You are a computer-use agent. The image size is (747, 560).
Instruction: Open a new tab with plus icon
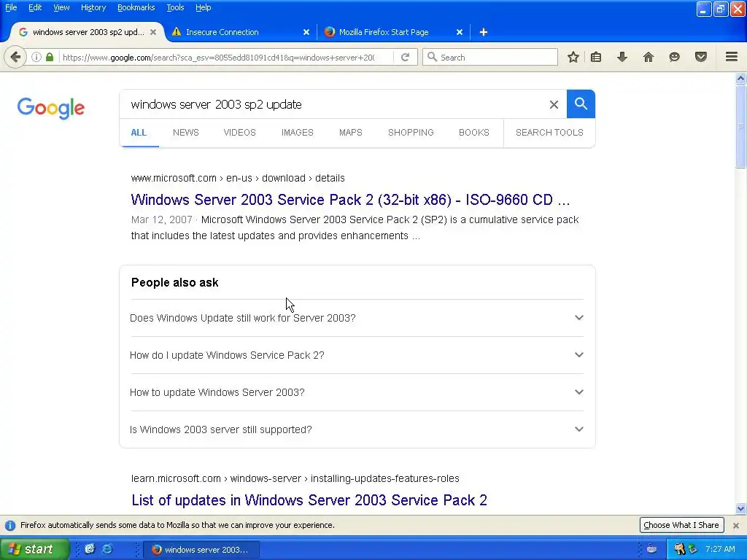[483, 32]
